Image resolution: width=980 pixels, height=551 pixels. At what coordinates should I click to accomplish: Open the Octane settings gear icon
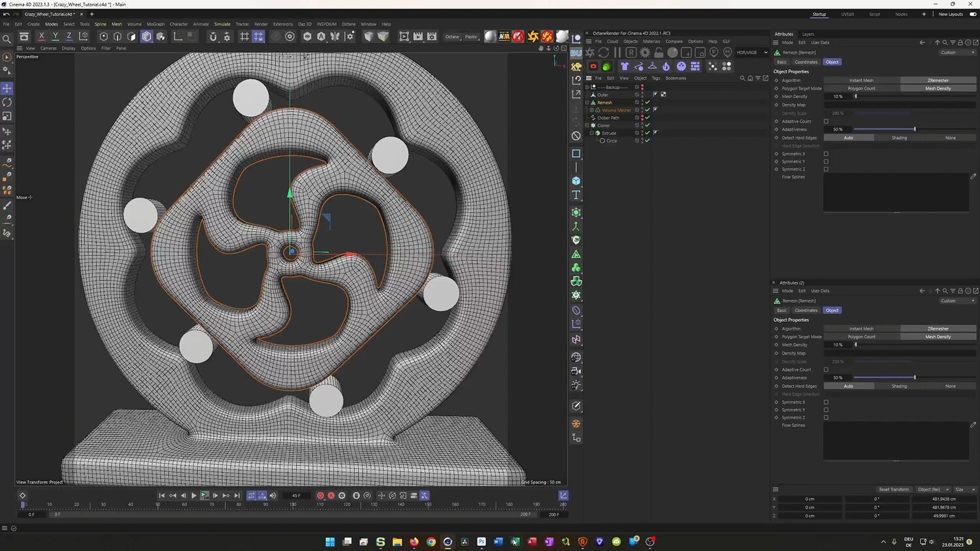tap(645, 52)
